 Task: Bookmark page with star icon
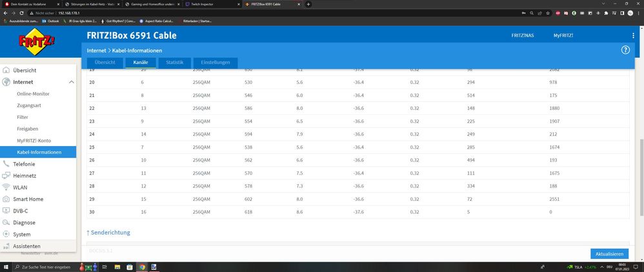pyautogui.click(x=548, y=13)
